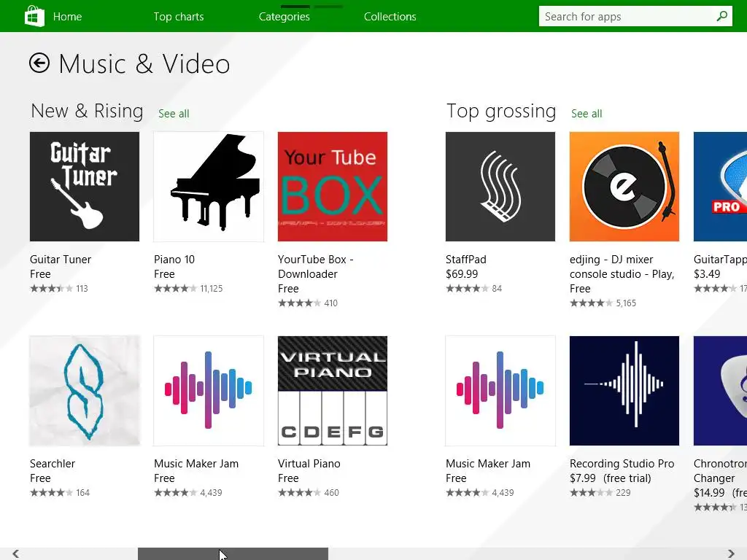Choose the edjing DJ mixer app icon
This screenshot has height=560, width=747.
[x=624, y=187]
